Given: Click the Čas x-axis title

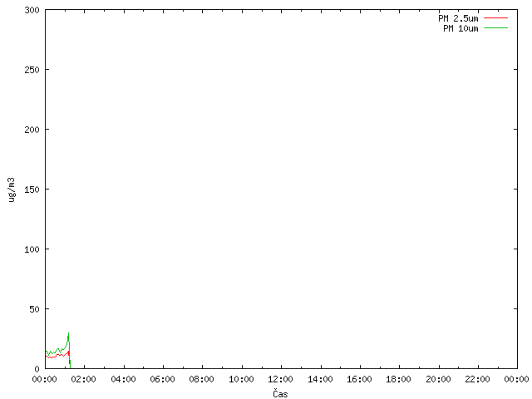Looking at the screenshot, I should click(280, 393).
